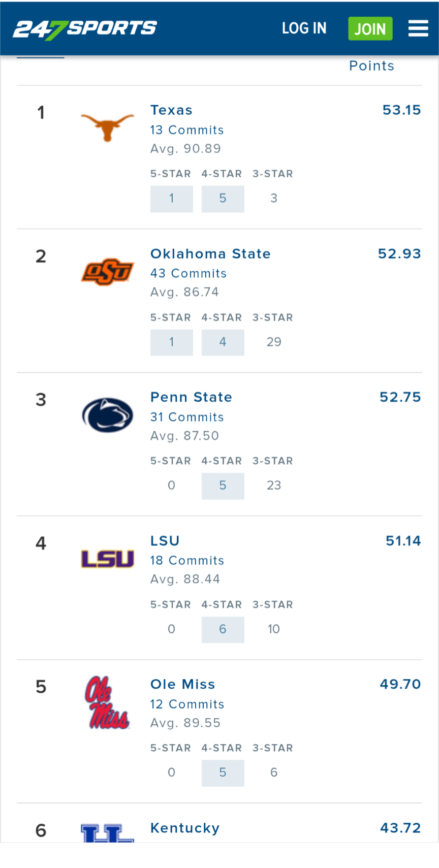Open the Ole Miss team link
439x868 pixels.
pos(182,684)
